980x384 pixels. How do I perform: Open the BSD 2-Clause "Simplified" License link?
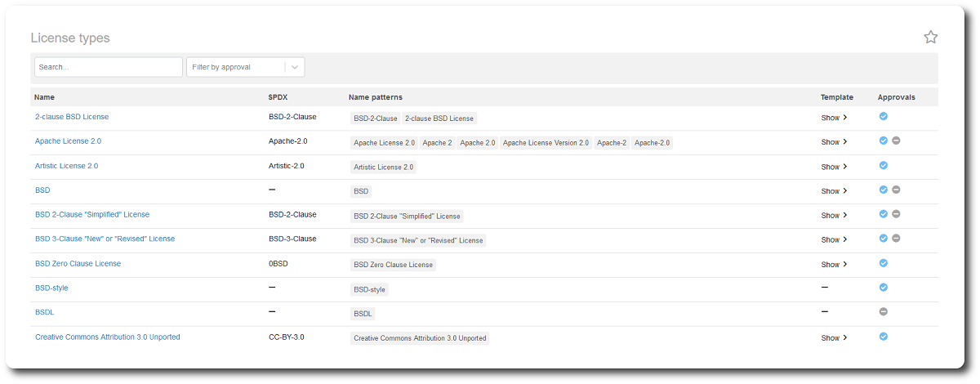click(x=92, y=215)
